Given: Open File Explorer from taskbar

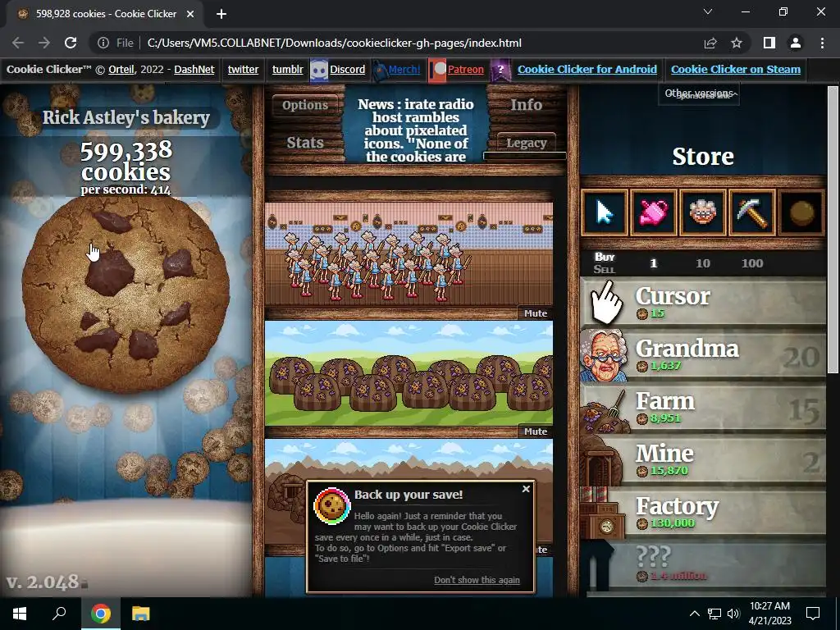Looking at the screenshot, I should pyautogui.click(x=141, y=614).
